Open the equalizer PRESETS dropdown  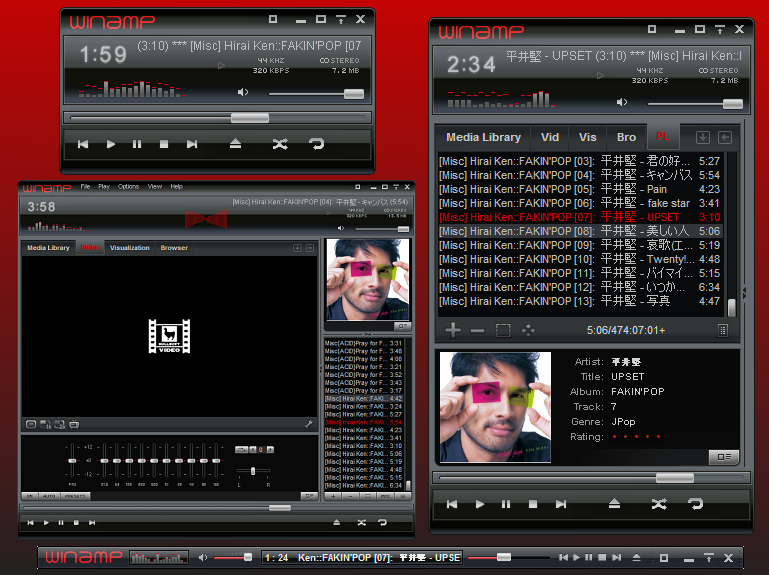point(75,496)
